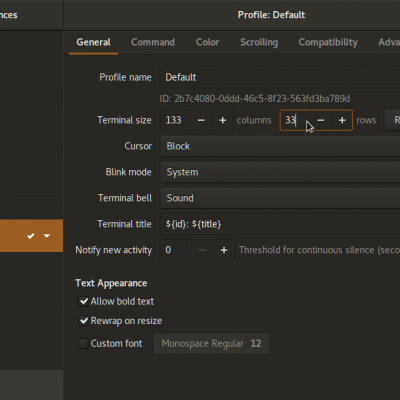Decrease terminal rows with minus icon
400x400 pixels.
[x=321, y=120]
